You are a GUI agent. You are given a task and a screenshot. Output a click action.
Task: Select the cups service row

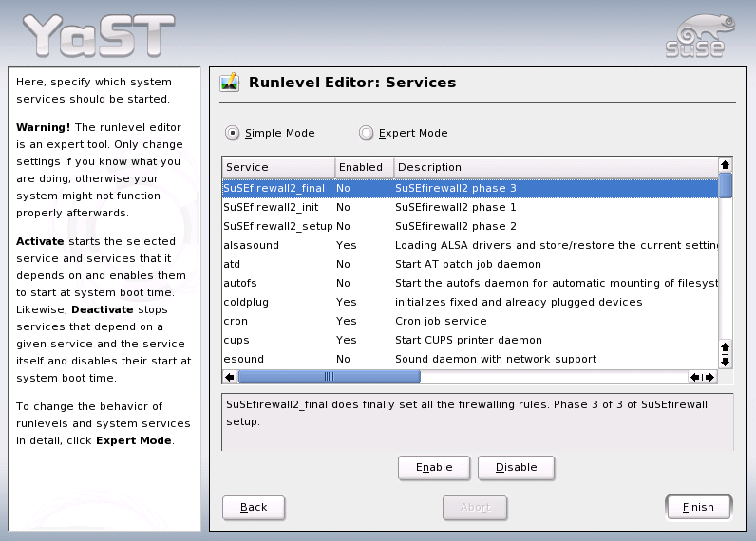470,340
